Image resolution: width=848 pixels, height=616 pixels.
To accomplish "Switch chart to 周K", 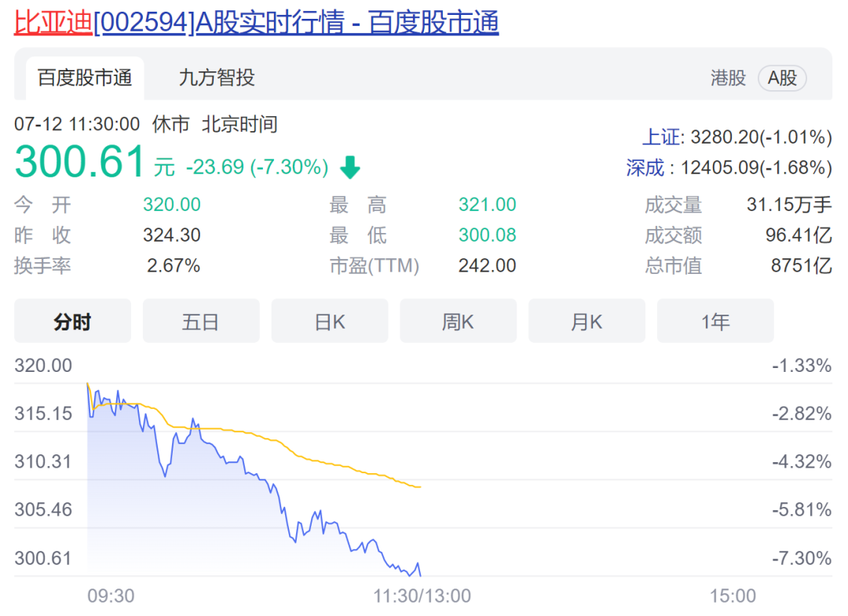I will pos(459,322).
